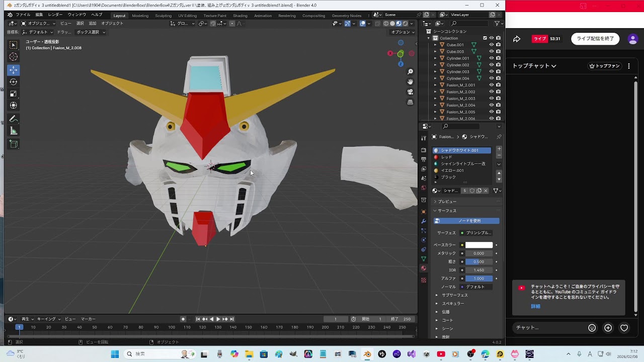Click the Base Color white swatch
This screenshot has width=644, height=362.
coord(479,245)
